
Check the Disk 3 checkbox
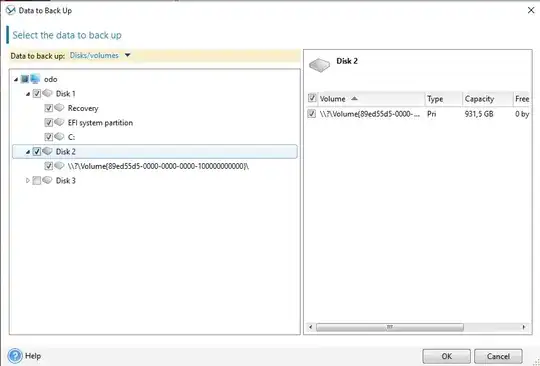37,180
